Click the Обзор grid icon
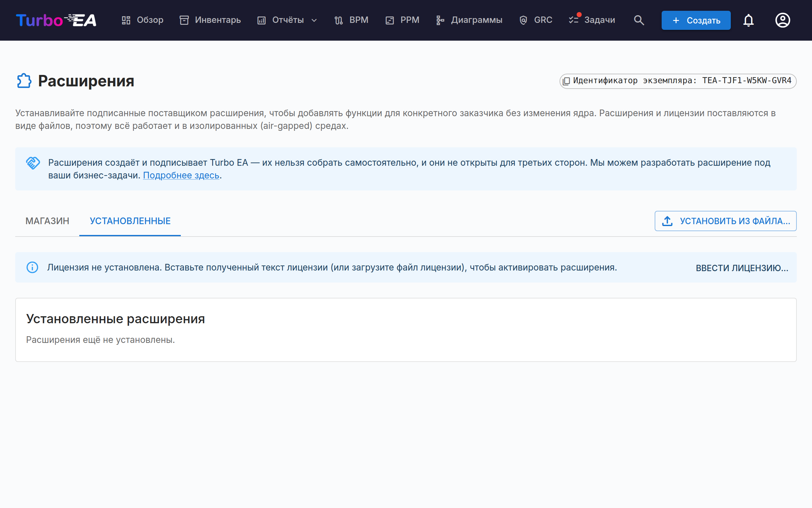Viewport: 812px width, 508px height. 126,20
